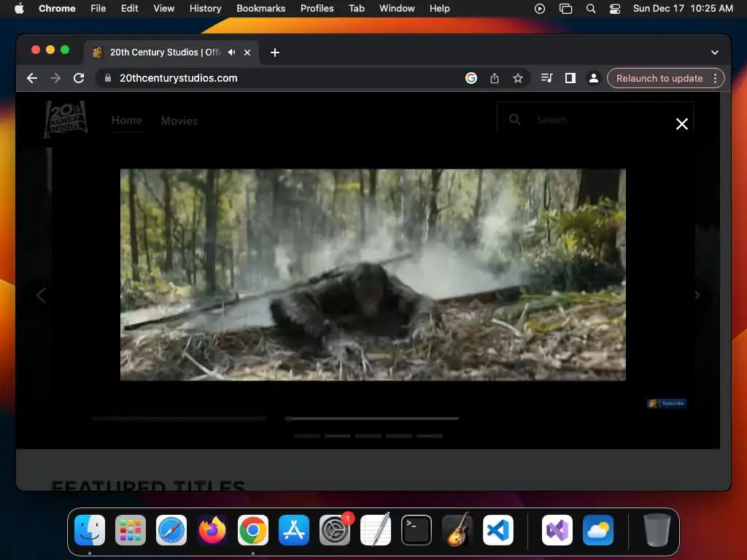Open the View menu
This screenshot has height=560, width=747.
click(x=163, y=9)
